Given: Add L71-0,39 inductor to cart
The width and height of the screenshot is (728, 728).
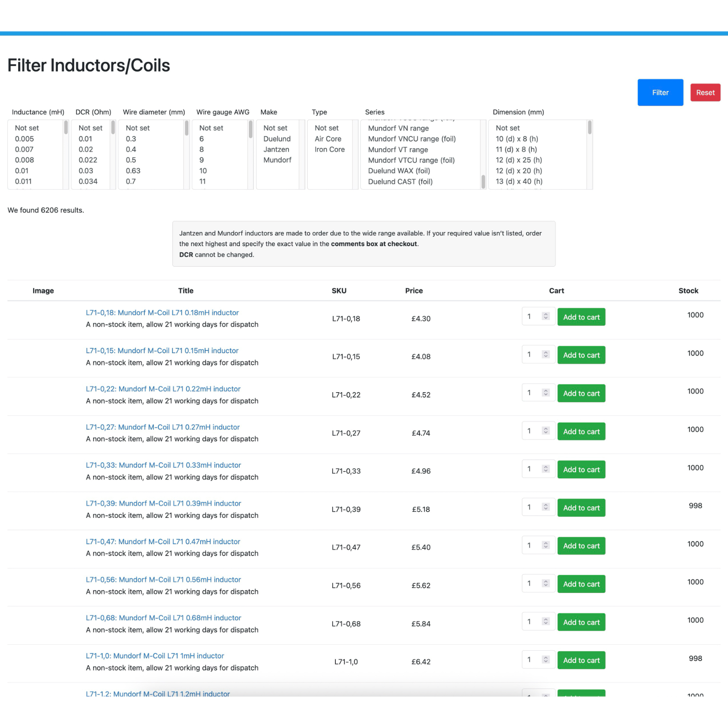Looking at the screenshot, I should coord(581,508).
